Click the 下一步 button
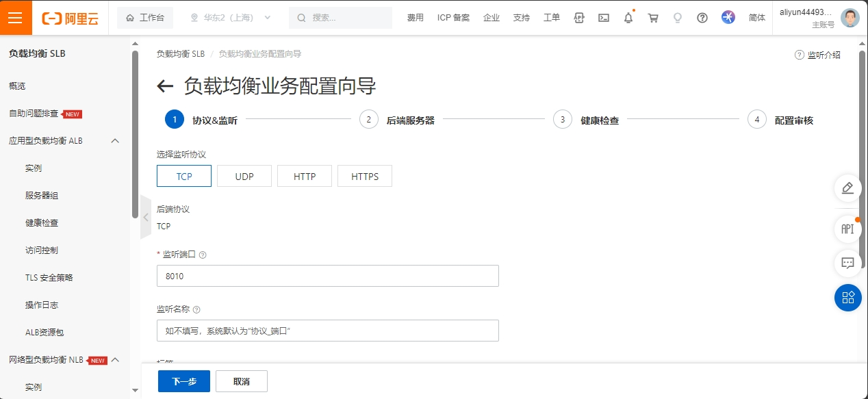 (184, 381)
